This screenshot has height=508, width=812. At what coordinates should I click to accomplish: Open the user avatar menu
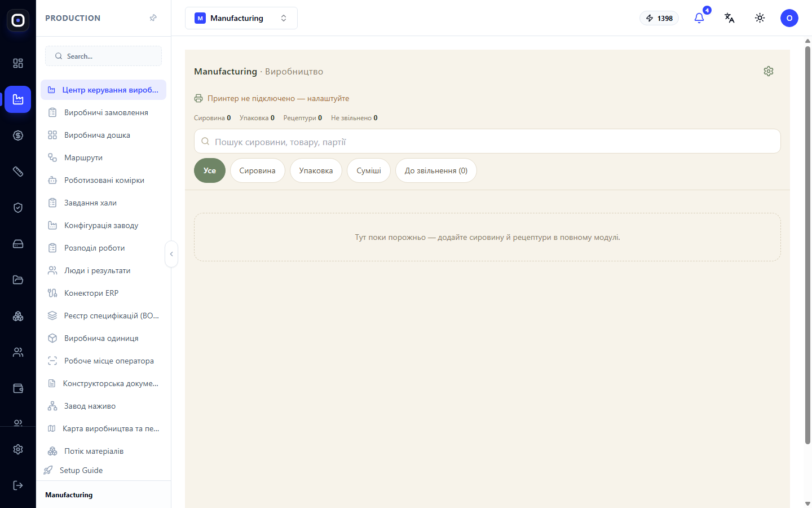coord(789,18)
